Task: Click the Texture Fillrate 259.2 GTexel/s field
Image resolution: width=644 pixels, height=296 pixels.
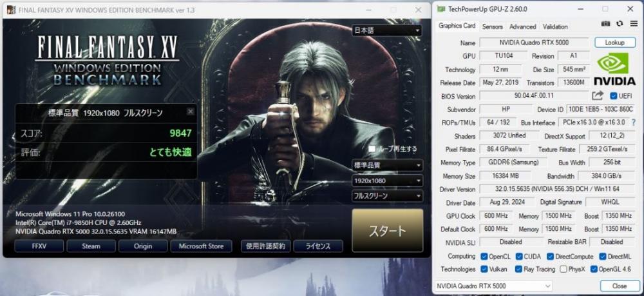Action: click(607, 149)
